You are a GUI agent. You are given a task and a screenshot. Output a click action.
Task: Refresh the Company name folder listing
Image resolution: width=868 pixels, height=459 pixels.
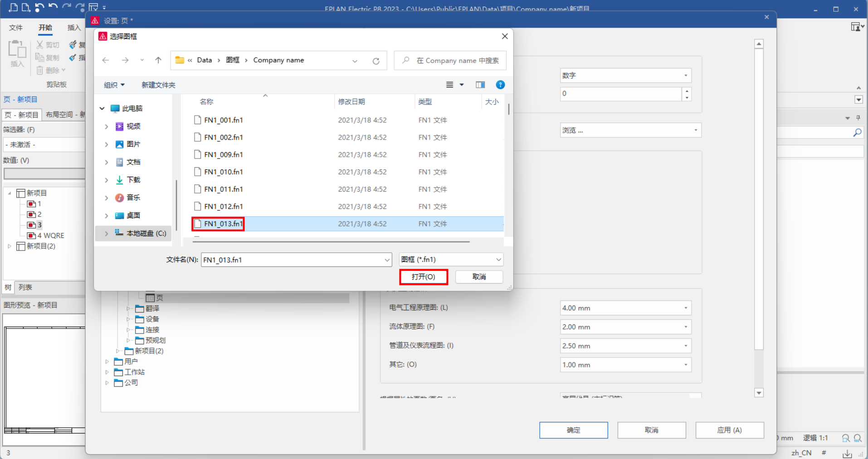click(376, 61)
